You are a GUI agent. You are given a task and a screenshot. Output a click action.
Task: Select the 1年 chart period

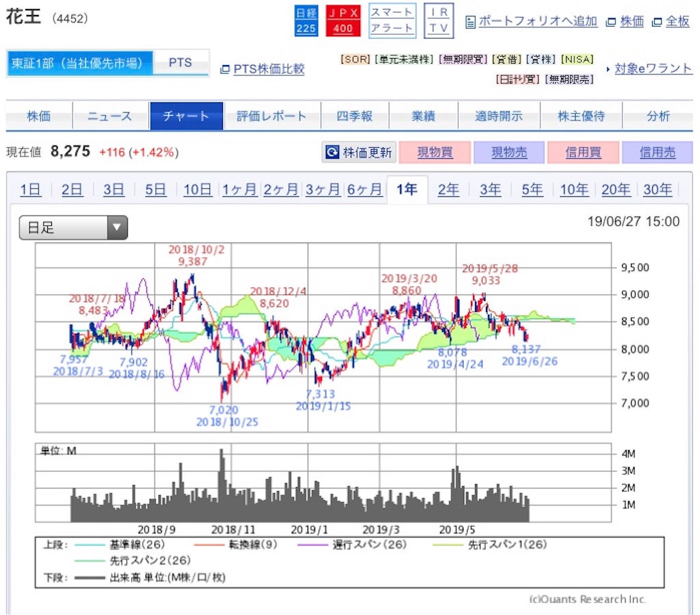[407, 189]
